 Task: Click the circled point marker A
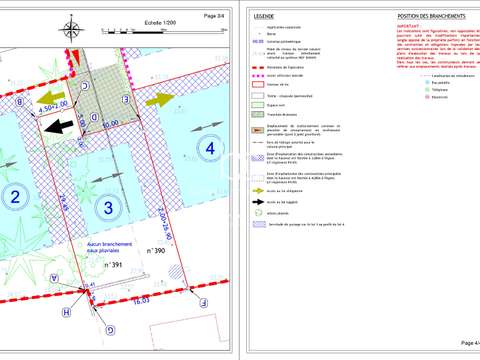click(54, 278)
